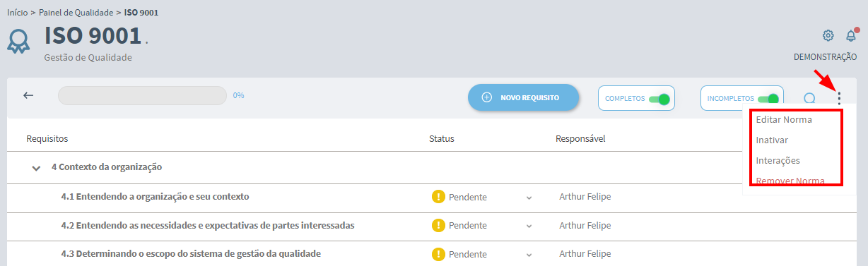Open requirement 4.2 necessidades e expectativas
The height and width of the screenshot is (266, 868).
click(208, 226)
